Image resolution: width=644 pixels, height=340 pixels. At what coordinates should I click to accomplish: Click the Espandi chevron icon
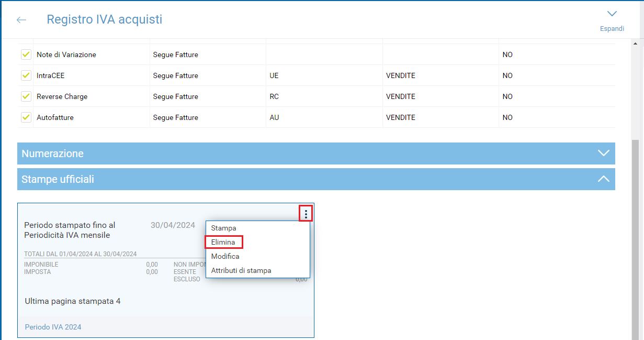(612, 14)
